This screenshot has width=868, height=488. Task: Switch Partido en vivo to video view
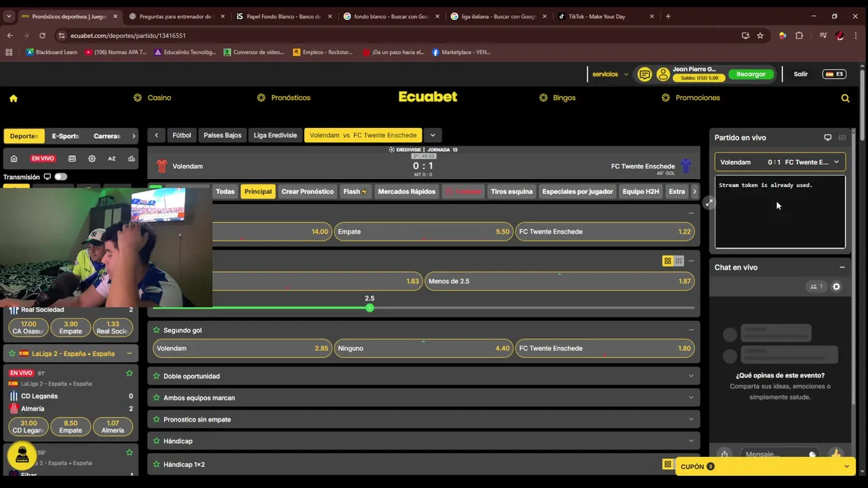coord(827,138)
